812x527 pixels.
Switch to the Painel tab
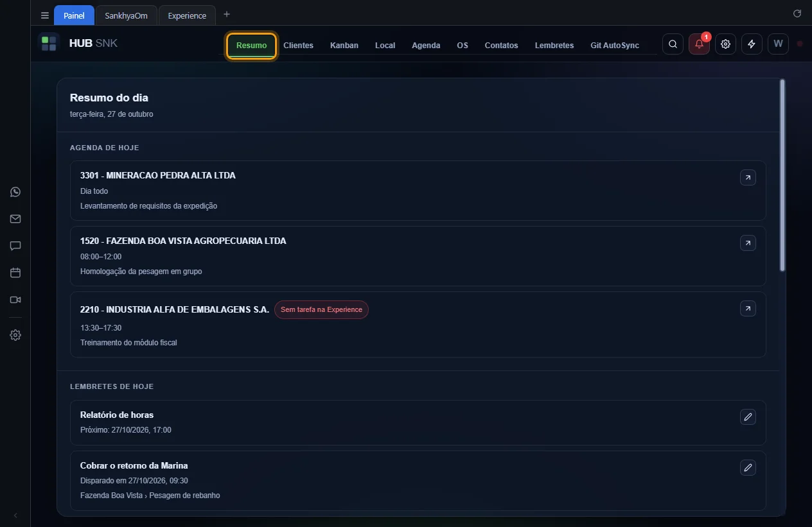point(74,15)
